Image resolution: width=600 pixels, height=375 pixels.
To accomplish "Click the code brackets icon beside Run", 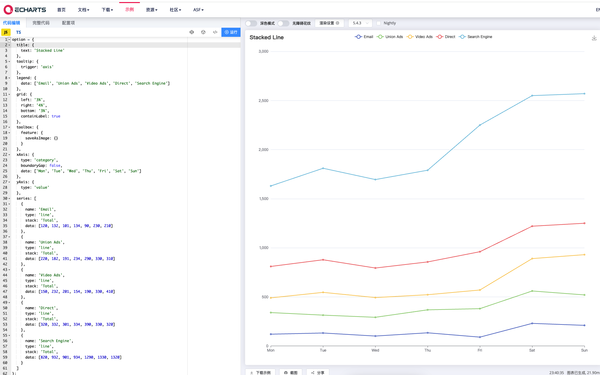I will [215, 32].
